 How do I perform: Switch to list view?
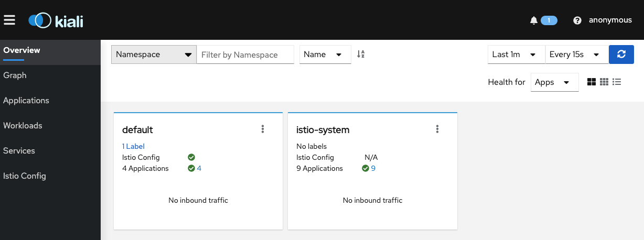pyautogui.click(x=617, y=82)
